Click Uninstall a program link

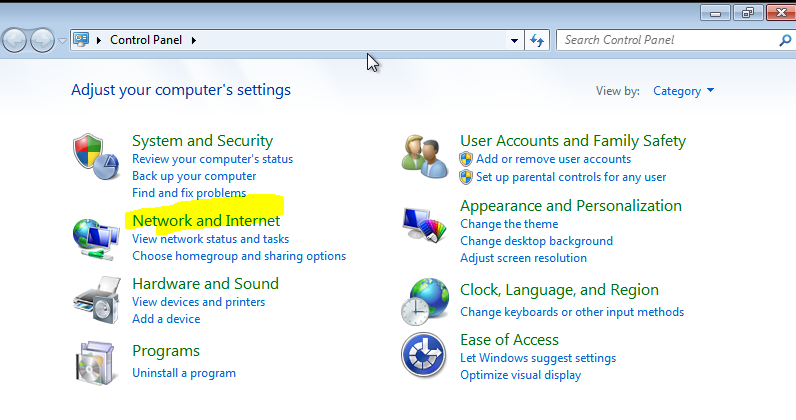tap(184, 373)
